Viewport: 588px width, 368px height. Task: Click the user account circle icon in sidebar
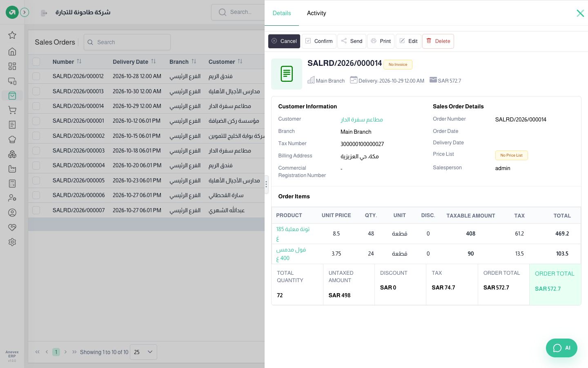tap(12, 213)
